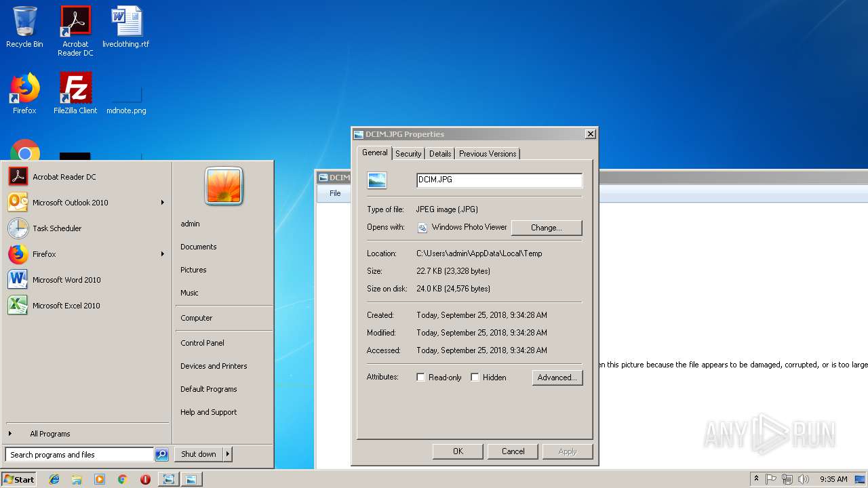Switch to the General tab

[375, 152]
